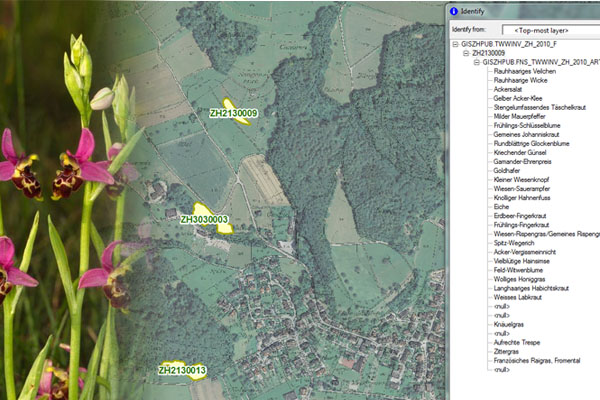Collapse the ZH2130009 tree node
The height and width of the screenshot is (400, 600).
[465, 53]
